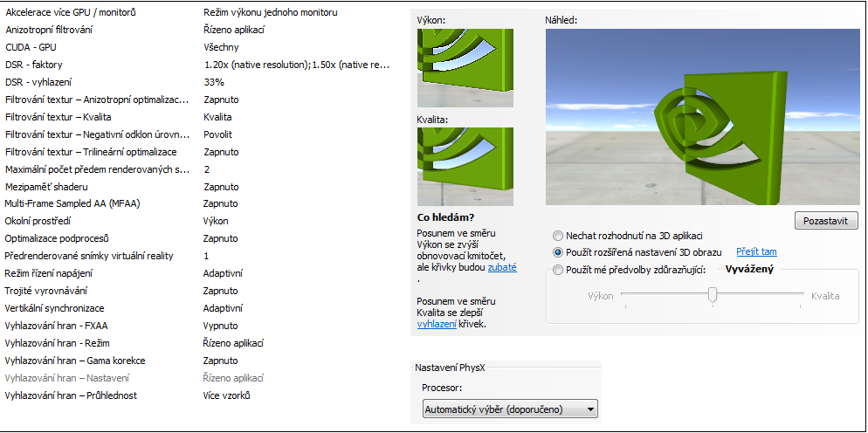Click transparency value 'Více vzorků'
Image resolution: width=868 pixels, height=433 pixels.
point(227,395)
